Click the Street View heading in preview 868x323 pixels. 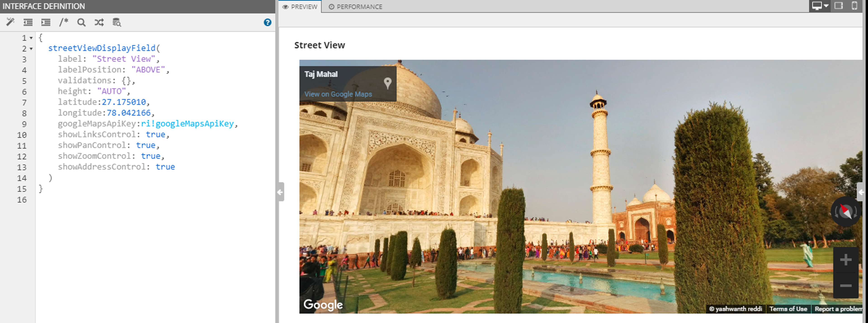[319, 45]
